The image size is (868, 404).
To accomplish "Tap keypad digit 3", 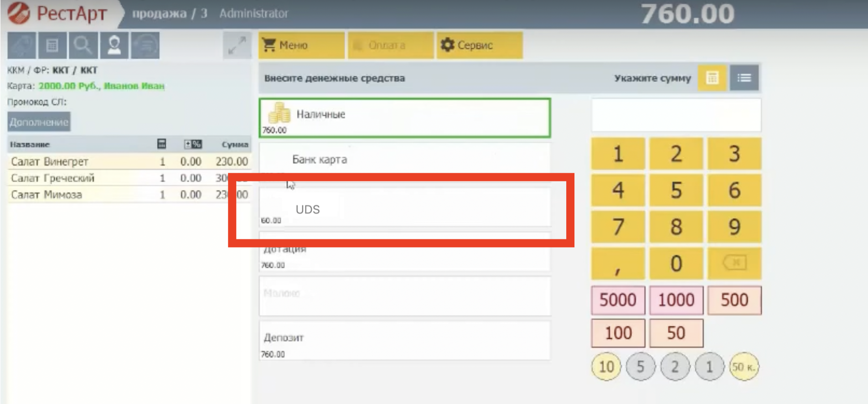I will point(734,154).
